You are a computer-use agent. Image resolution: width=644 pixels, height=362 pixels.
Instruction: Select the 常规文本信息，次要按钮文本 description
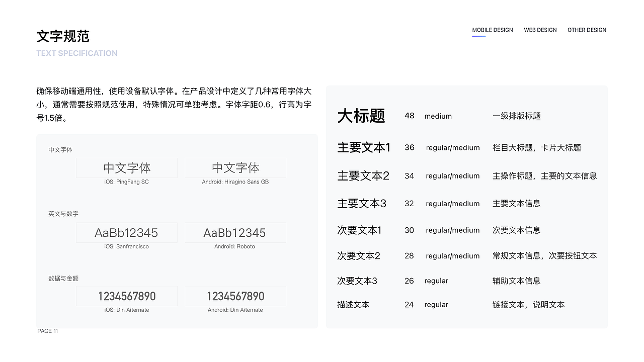545,256
